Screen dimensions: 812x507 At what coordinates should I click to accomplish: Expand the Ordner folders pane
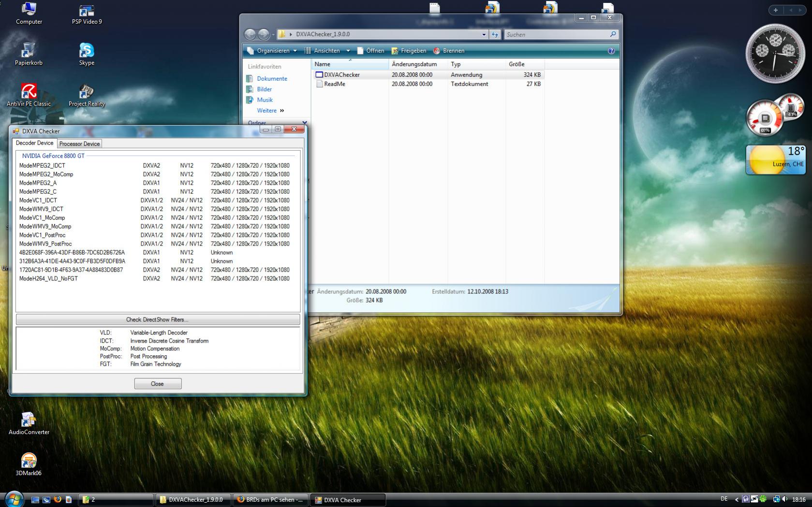click(304, 123)
